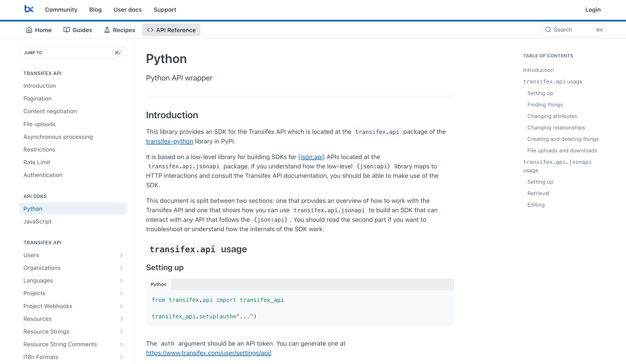
Task: Open the Blog menu item
Action: 95,9
